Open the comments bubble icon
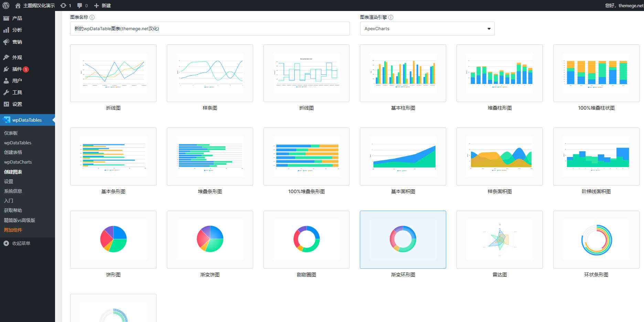This screenshot has height=322, width=644. [x=80, y=5]
